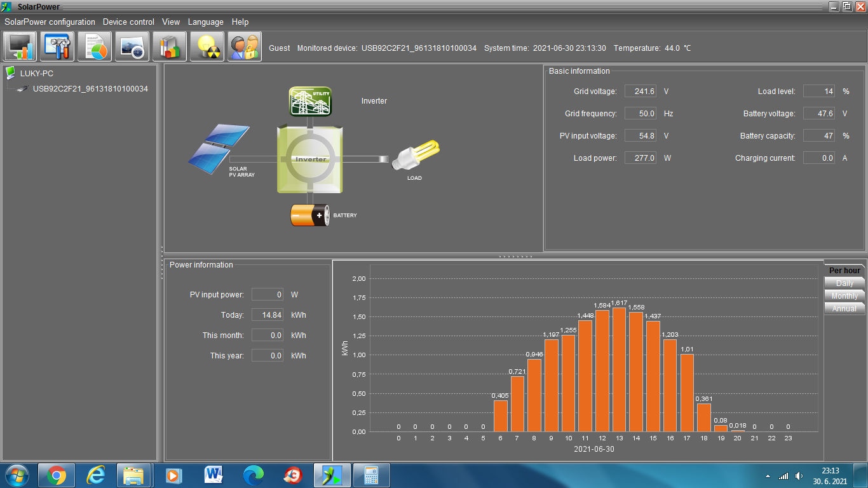This screenshot has height=488, width=868.
Task: Open the Device control menu
Action: 128,22
